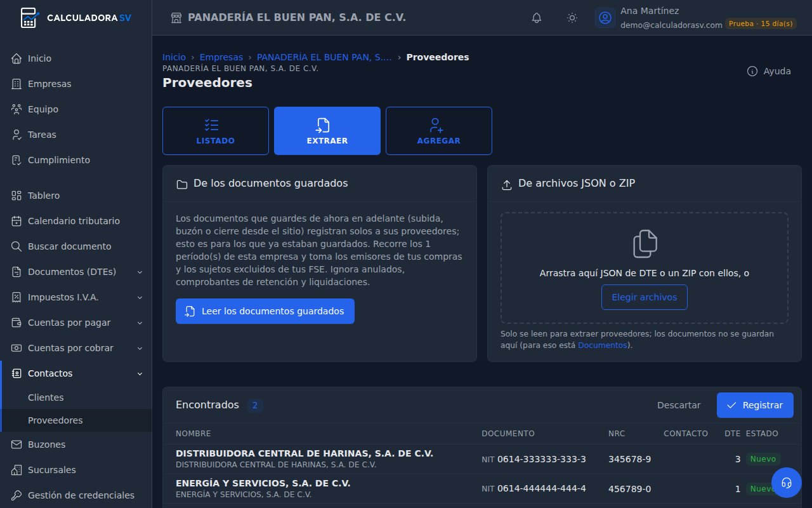Screen dimensions: 812x508
Task: Click NRC 456789-0 cell
Action: tap(629, 489)
